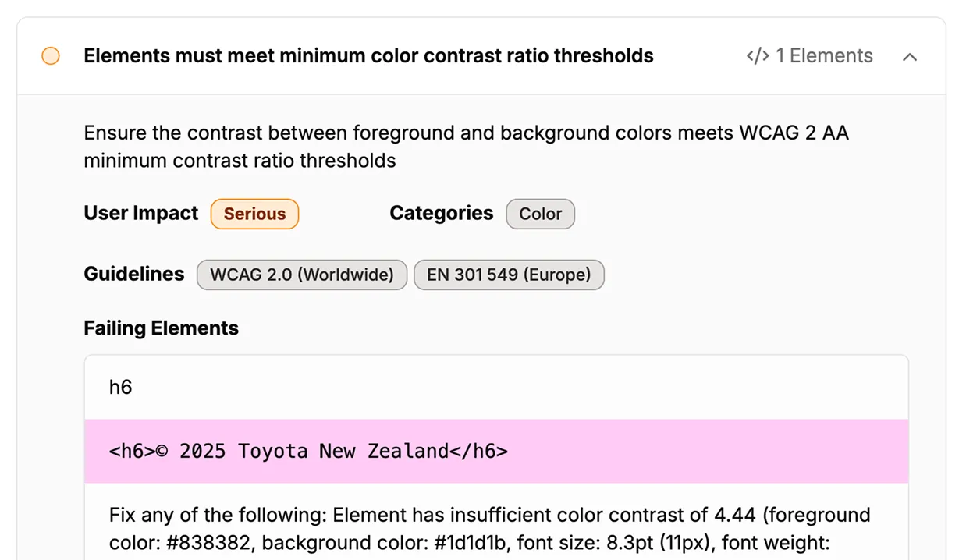This screenshot has height=560, width=966.
Task: Click the 1 Elements count label
Action: pos(824,56)
